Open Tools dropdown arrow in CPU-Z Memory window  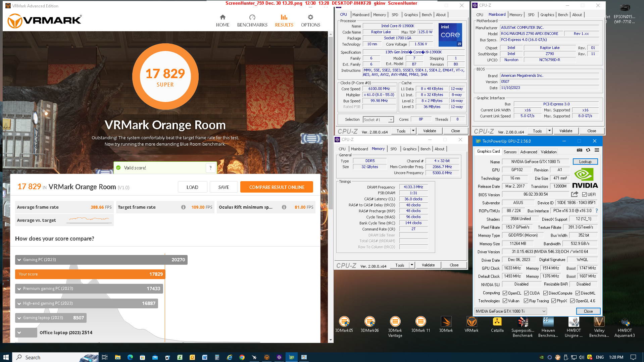(x=412, y=265)
